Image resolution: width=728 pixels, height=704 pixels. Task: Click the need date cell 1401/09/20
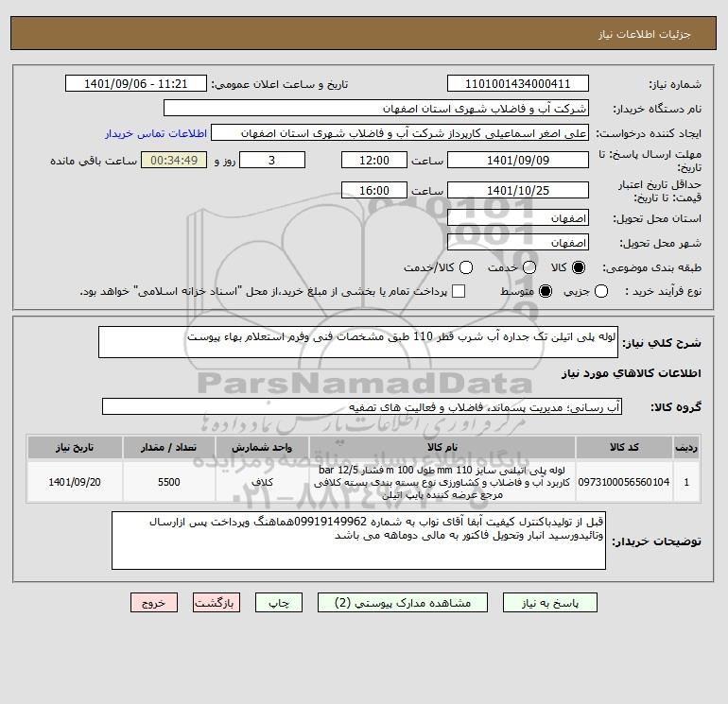(75, 482)
